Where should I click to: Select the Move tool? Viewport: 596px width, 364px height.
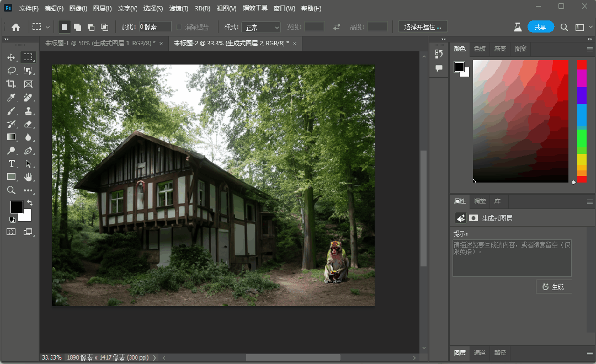[11, 57]
